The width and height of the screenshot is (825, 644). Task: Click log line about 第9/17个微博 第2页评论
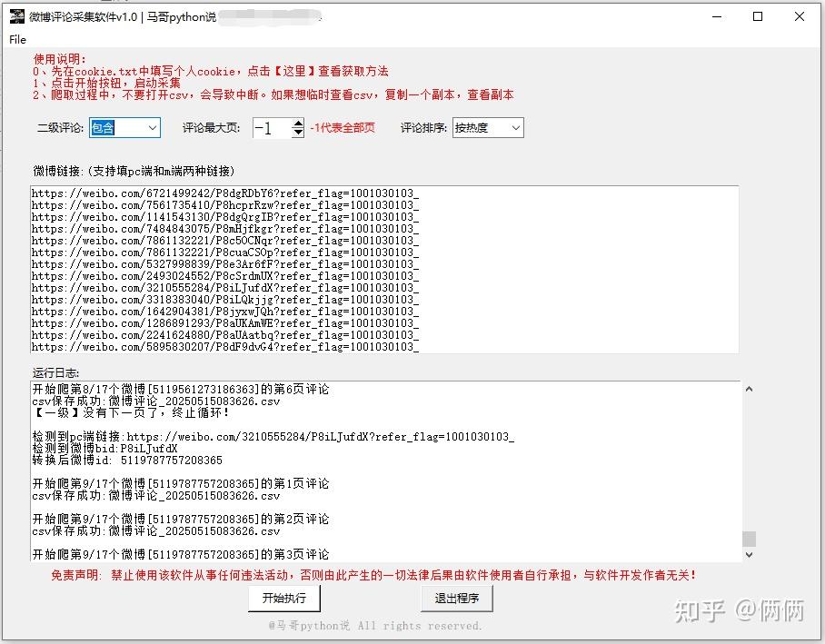click(181, 520)
